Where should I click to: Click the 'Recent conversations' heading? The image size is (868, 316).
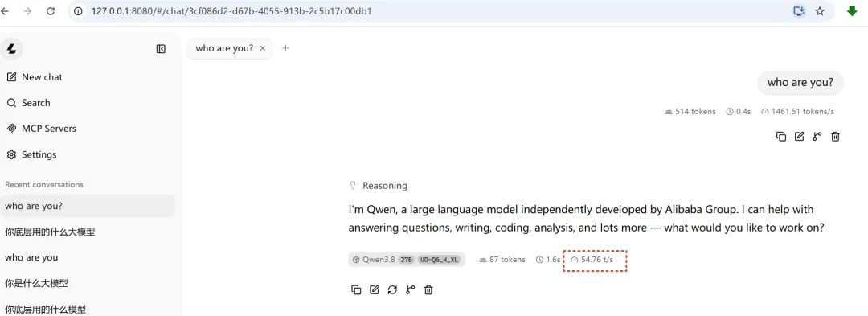coord(44,184)
